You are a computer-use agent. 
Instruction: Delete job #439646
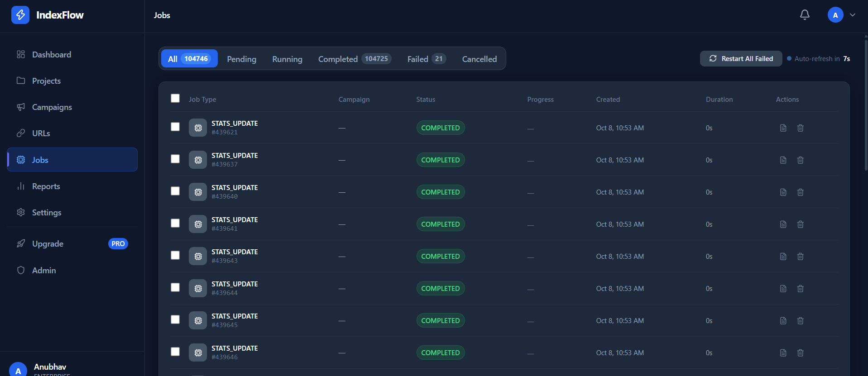pos(801,353)
